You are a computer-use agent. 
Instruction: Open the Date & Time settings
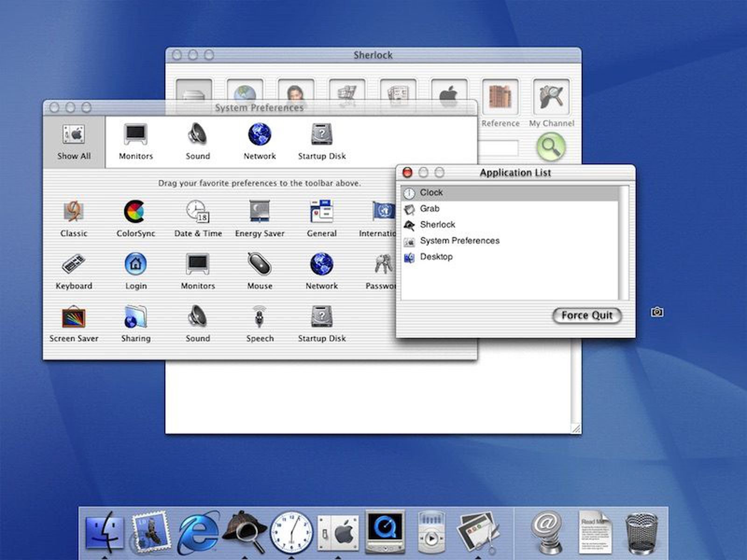click(x=197, y=214)
